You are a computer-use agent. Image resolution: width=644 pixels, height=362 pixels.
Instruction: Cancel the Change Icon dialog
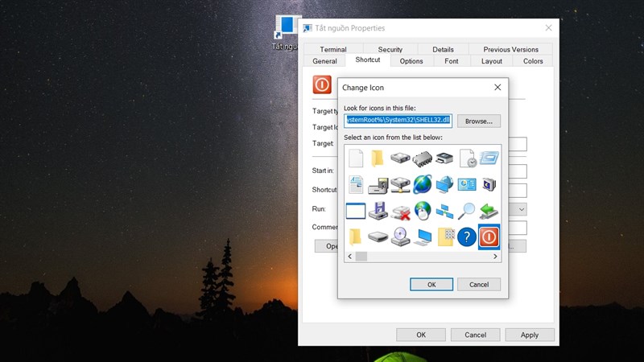click(x=479, y=285)
